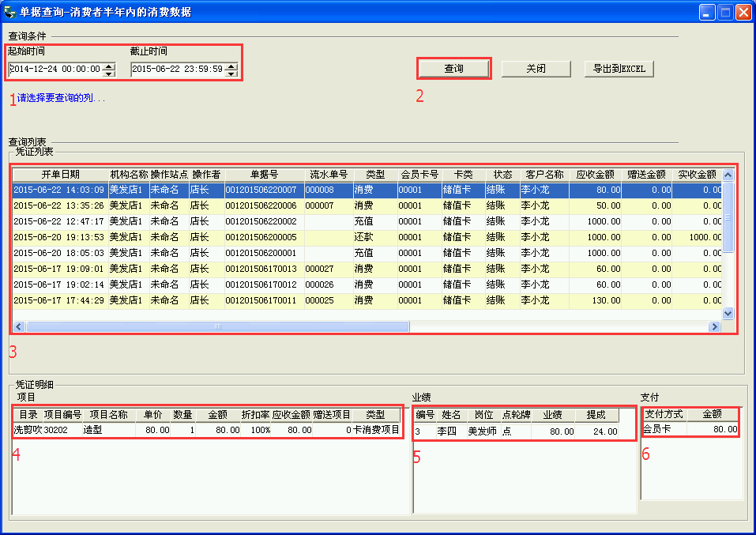Click the 支付方式 column header
Screen dimensions: 756x535
664,414
